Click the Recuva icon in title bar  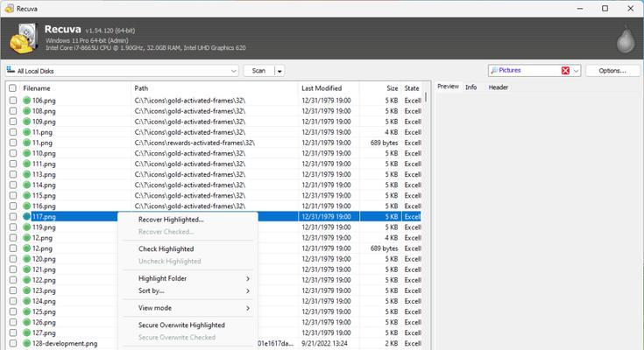tap(9, 8)
